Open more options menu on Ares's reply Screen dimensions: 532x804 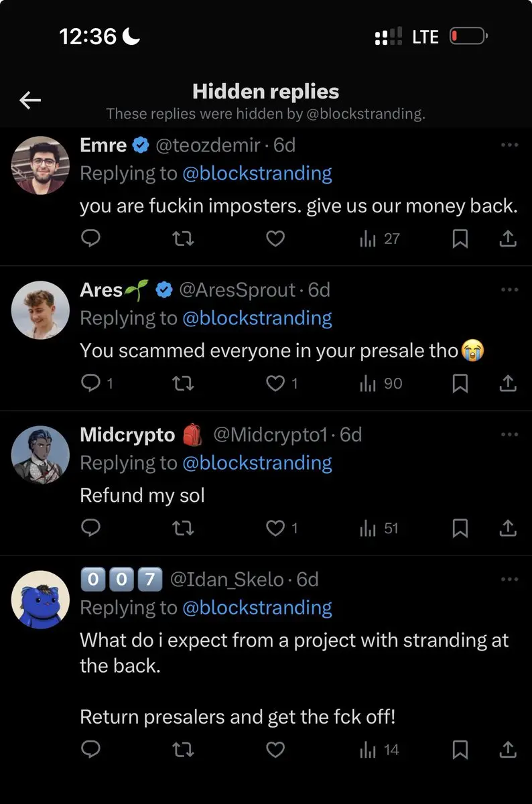click(x=509, y=289)
